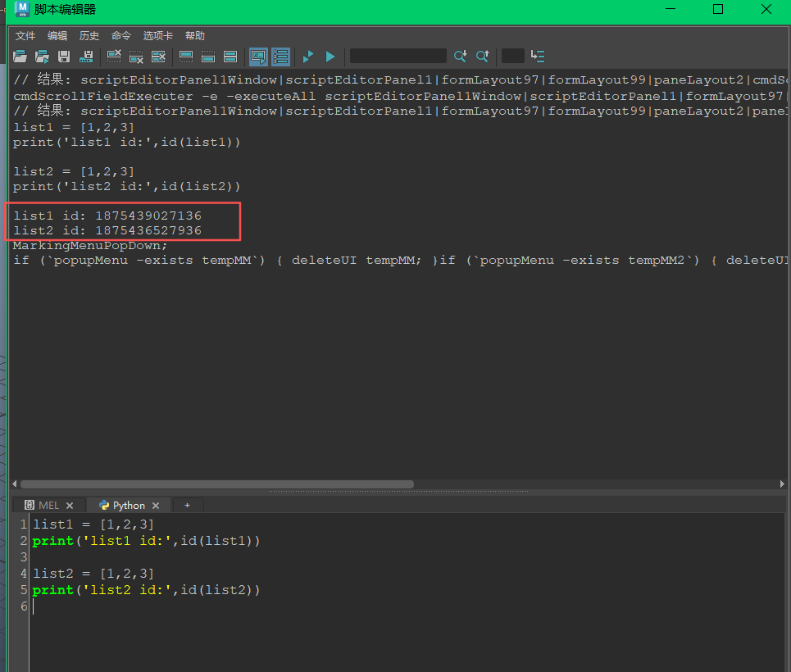Close the Python tab
791x672 pixels.
(x=156, y=506)
